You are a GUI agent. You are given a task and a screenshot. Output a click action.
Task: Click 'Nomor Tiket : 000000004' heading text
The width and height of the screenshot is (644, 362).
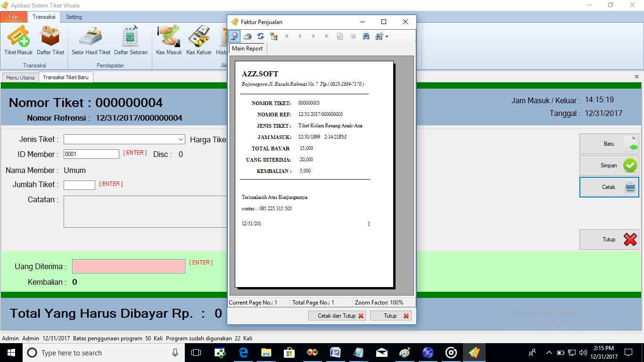coord(86,103)
